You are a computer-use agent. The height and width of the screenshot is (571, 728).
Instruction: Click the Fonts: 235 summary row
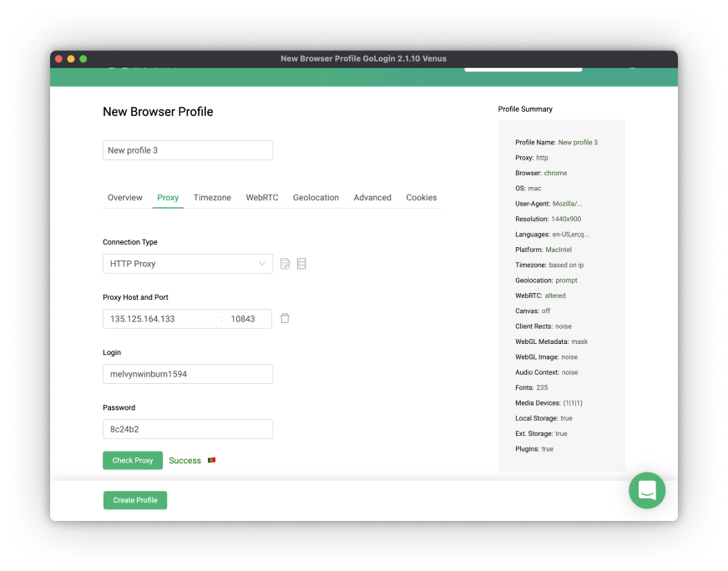point(531,387)
